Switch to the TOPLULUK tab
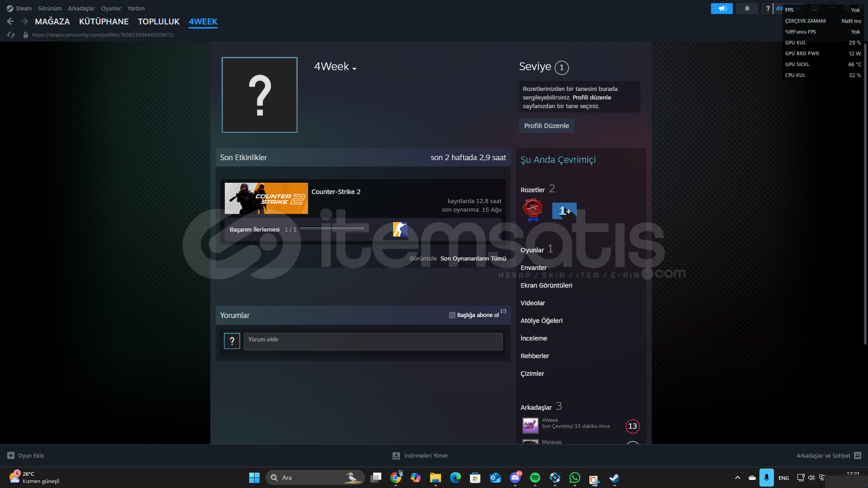 [x=159, y=21]
